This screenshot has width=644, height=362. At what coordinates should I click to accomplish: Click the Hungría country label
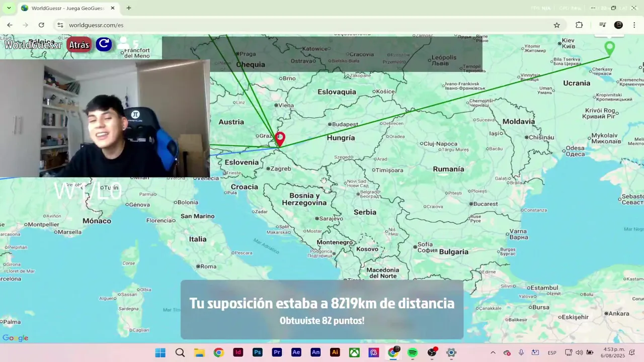point(341,138)
